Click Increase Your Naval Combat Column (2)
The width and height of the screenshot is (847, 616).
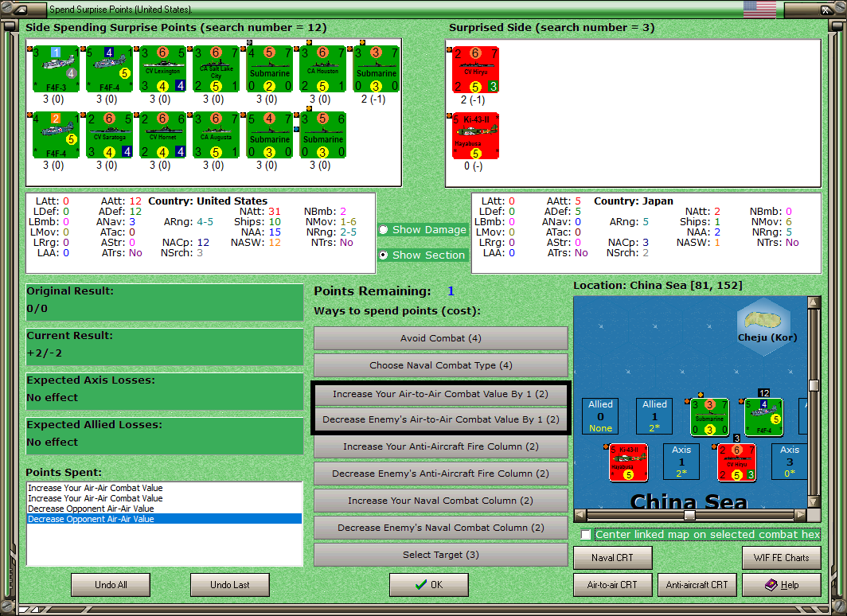point(440,501)
